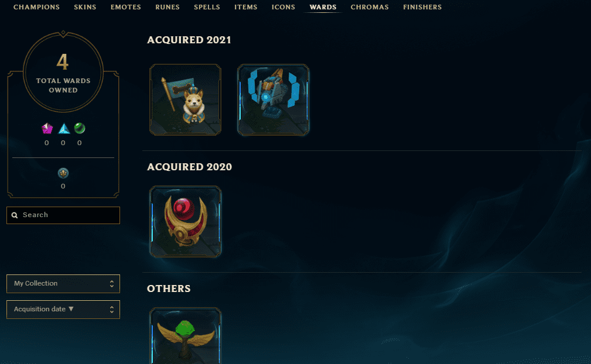Open the Acquisition date sort dropdown
The image size is (591, 364).
tap(63, 310)
